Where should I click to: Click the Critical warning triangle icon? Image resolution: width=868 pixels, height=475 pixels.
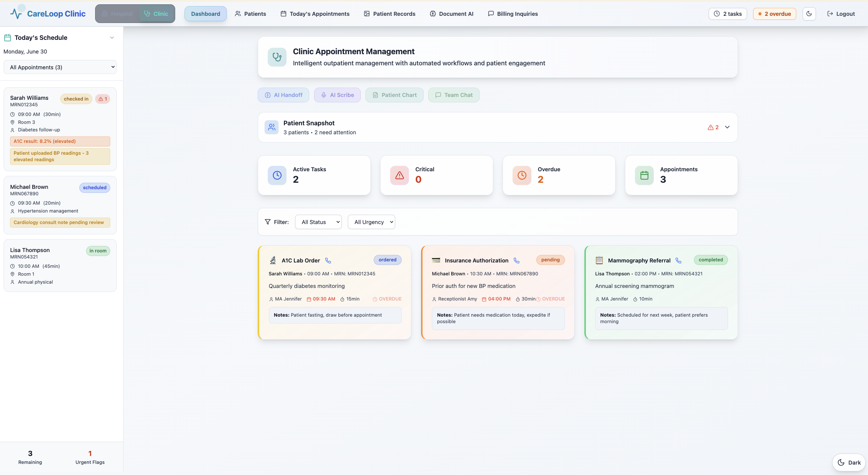pos(399,175)
